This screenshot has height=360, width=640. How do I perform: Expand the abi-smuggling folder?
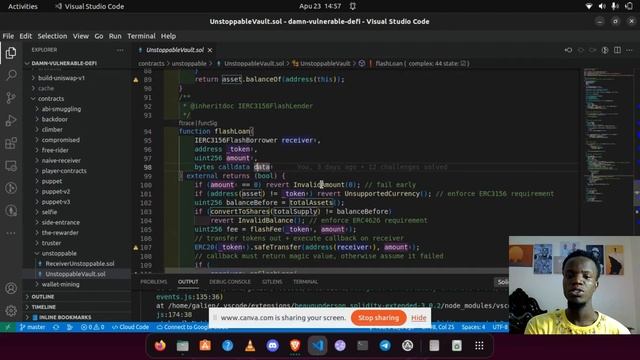(x=61, y=109)
